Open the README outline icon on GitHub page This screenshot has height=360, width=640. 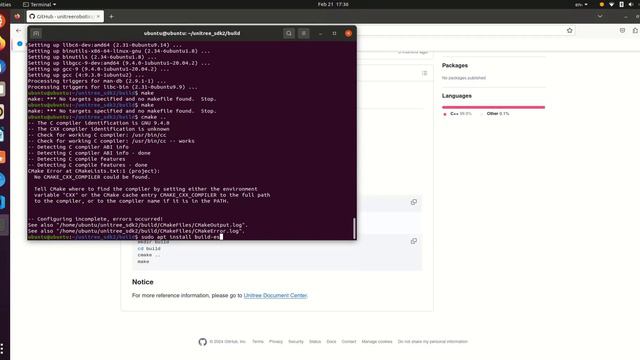pos(424,73)
